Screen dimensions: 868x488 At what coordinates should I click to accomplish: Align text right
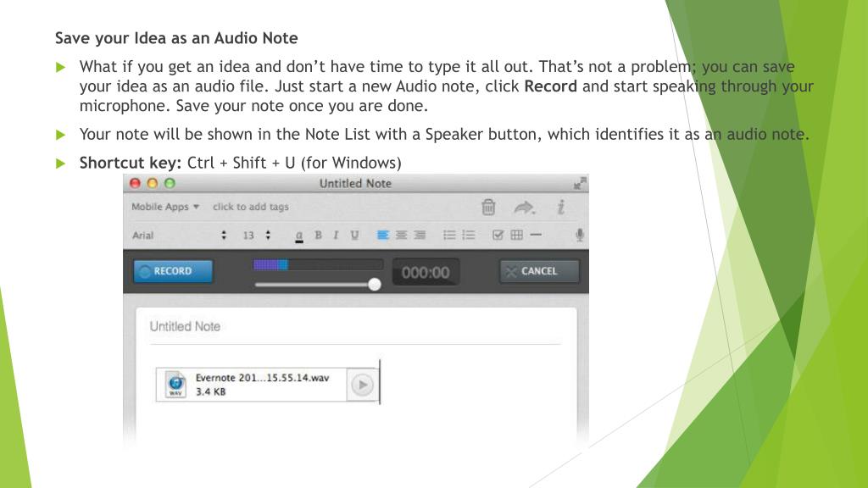420,236
